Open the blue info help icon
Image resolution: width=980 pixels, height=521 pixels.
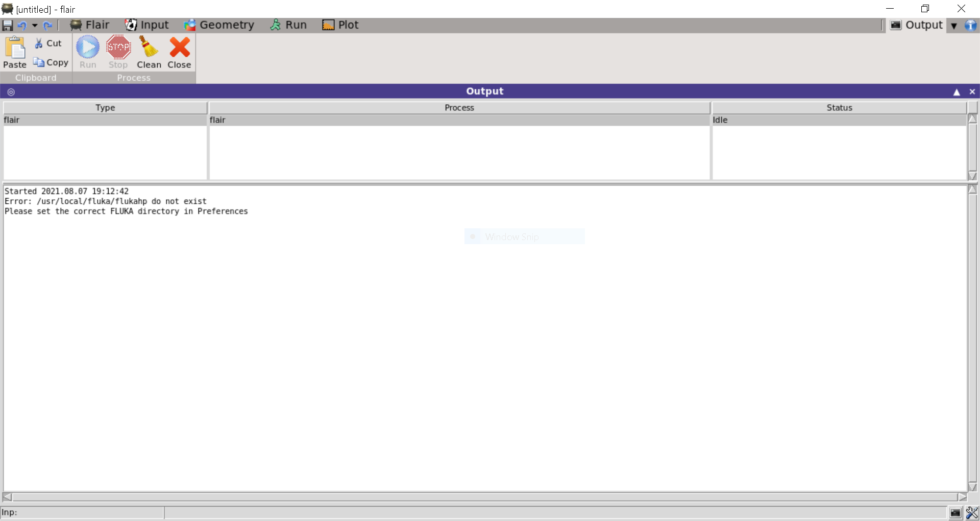click(x=970, y=25)
